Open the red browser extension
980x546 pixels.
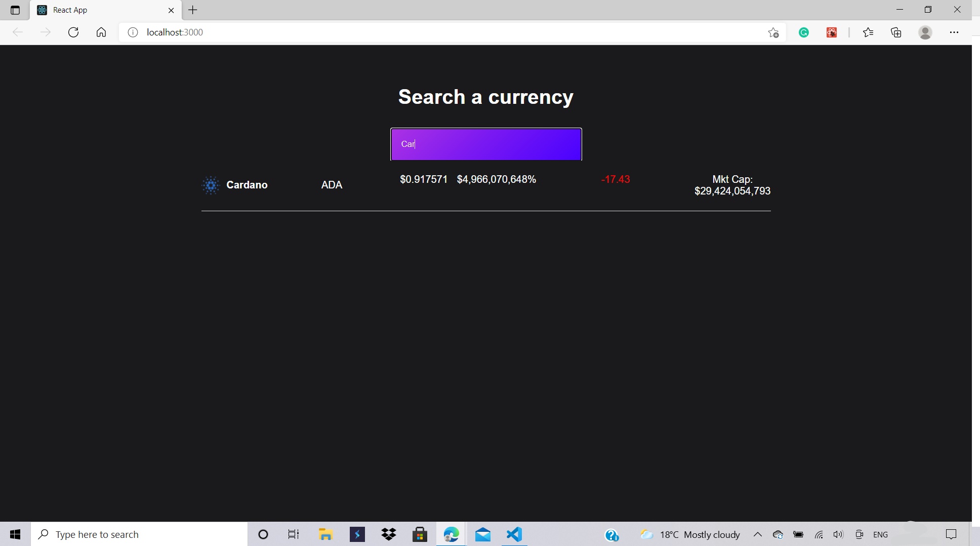[832, 32]
